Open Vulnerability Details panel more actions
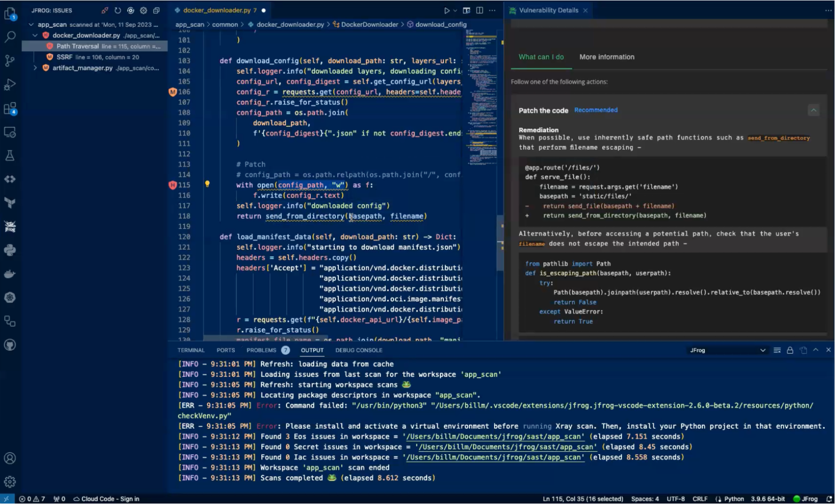 [x=828, y=10]
